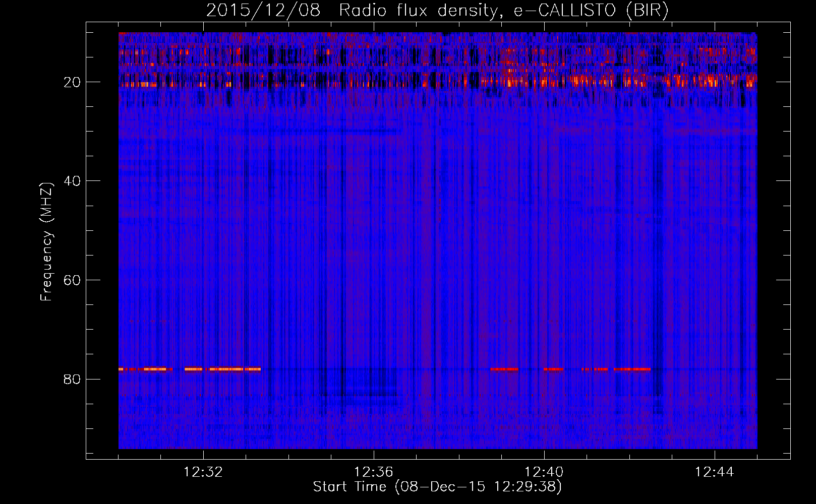Click the vertical Frequency (MHZ) axis label
The height and width of the screenshot is (504, 816).
tap(46, 242)
